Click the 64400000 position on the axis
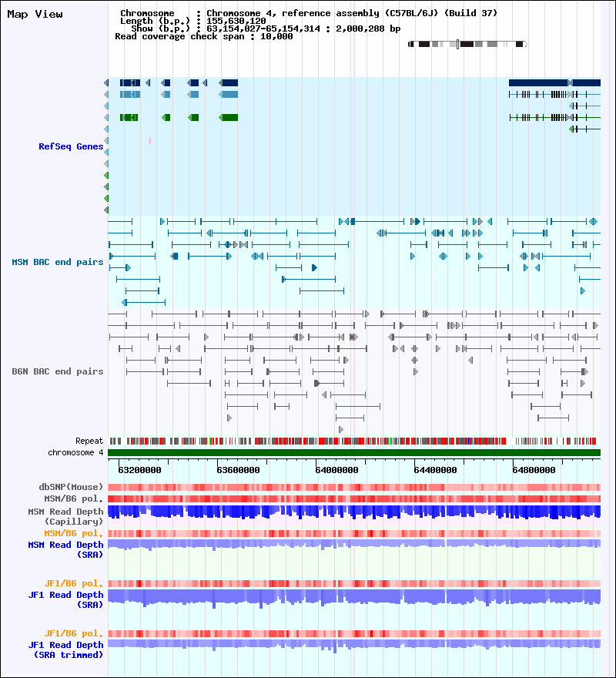The width and height of the screenshot is (616, 678). pos(435,470)
